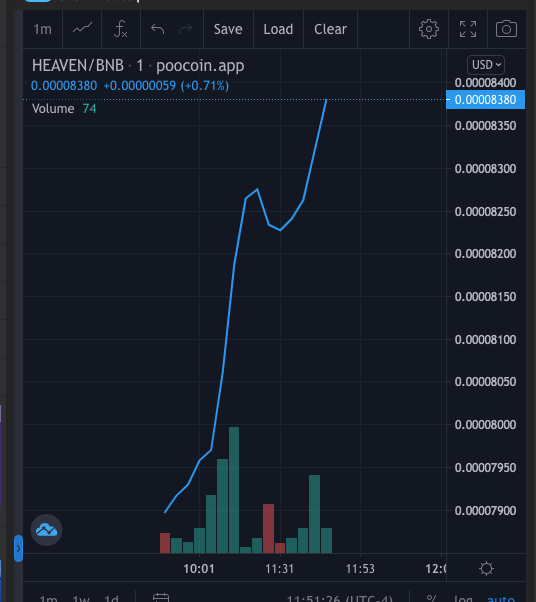536x602 pixels.
Task: Click the 0.00007900 price axis label
Action: (485, 511)
